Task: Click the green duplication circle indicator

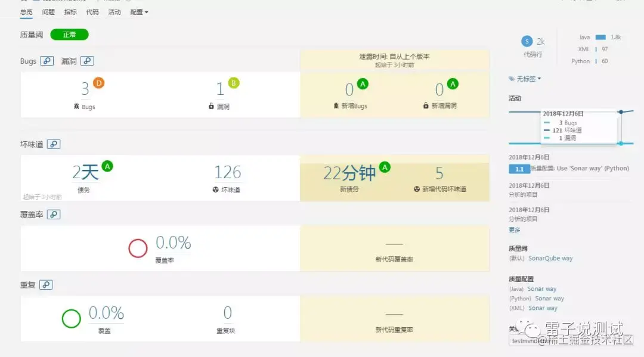Action: point(71,318)
